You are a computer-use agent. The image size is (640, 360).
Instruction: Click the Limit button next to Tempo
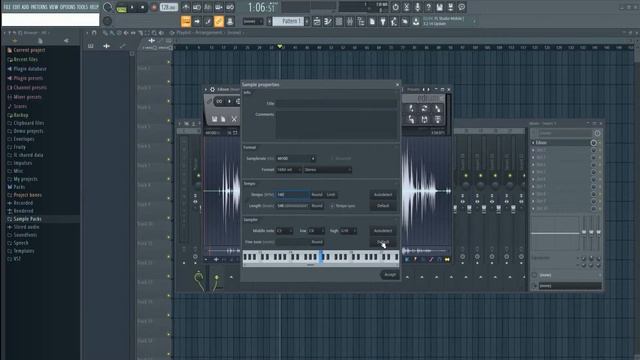[331, 195]
